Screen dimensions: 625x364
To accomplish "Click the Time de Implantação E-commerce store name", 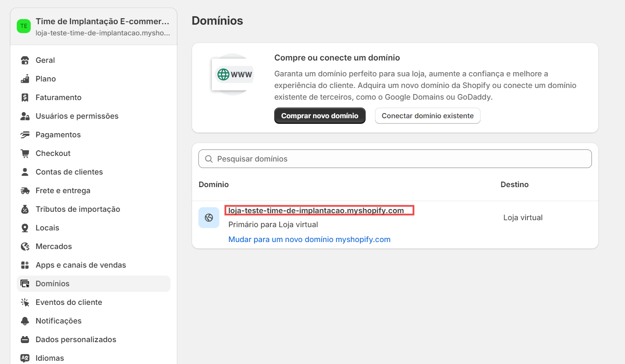I will tap(102, 21).
